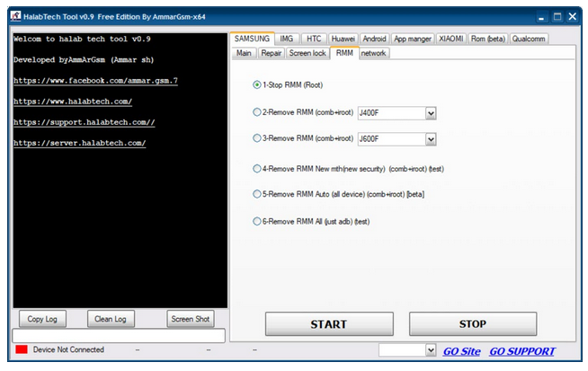Open the Repair sub-tab
Viewport: 588px width, 371px height.
tap(272, 53)
